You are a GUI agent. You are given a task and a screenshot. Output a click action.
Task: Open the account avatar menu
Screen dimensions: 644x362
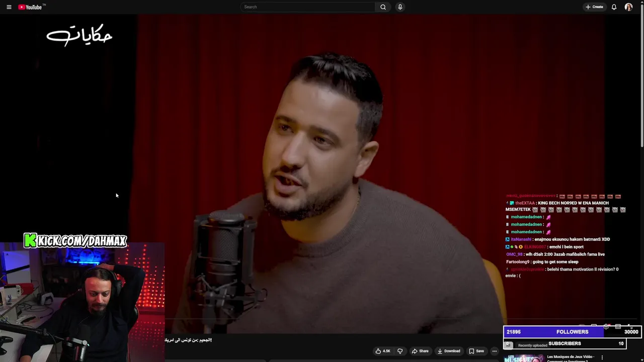click(628, 7)
